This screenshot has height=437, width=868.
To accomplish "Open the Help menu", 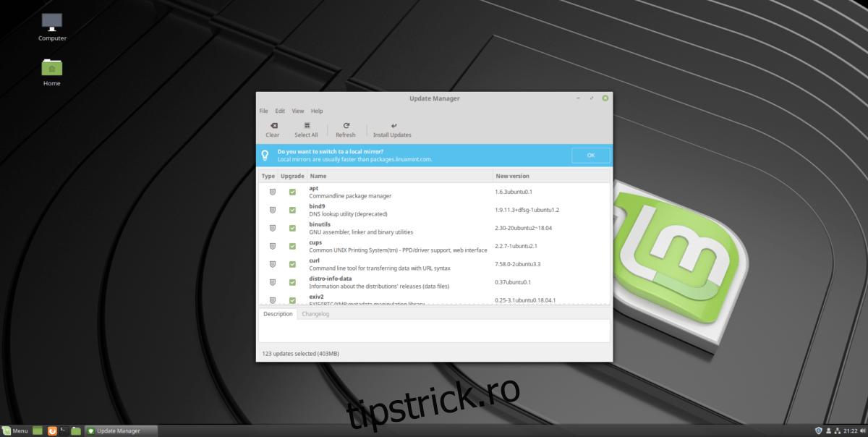I will 317,111.
